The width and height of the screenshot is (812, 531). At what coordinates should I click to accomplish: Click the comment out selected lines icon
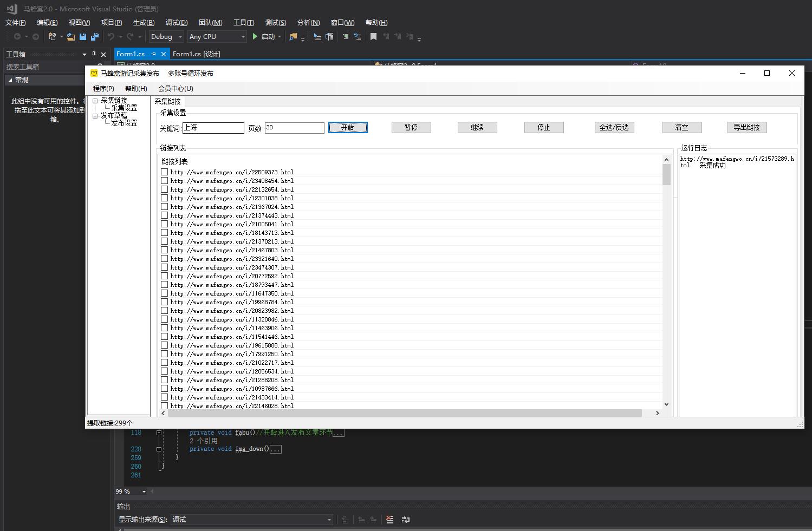346,36
